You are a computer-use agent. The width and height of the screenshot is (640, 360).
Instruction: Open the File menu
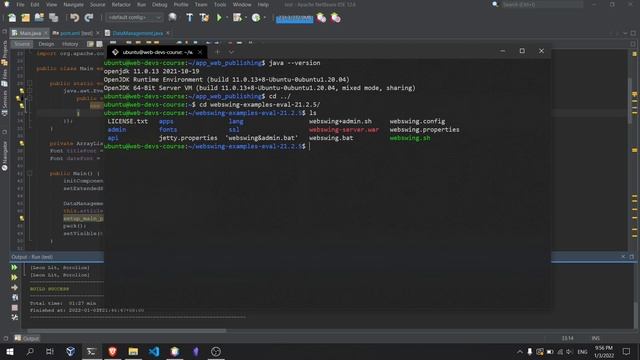tap(20, 4)
